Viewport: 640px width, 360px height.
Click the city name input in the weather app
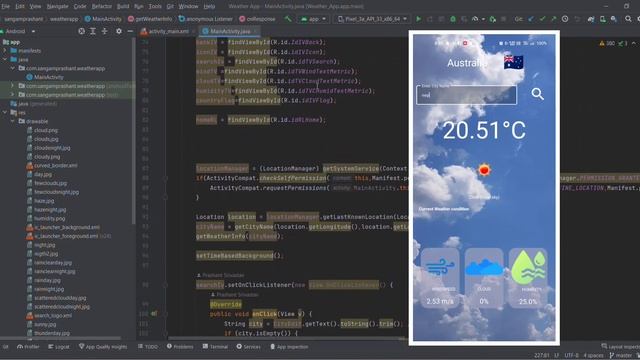pyautogui.click(x=467, y=95)
